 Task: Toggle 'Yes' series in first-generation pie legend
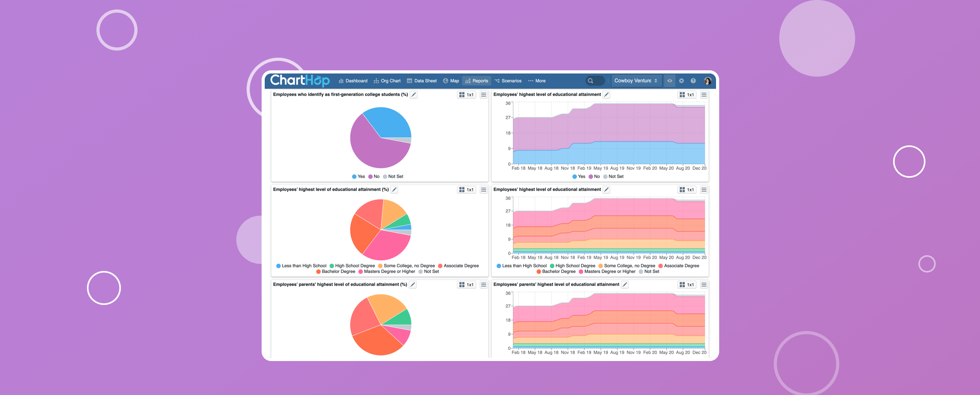pos(358,177)
